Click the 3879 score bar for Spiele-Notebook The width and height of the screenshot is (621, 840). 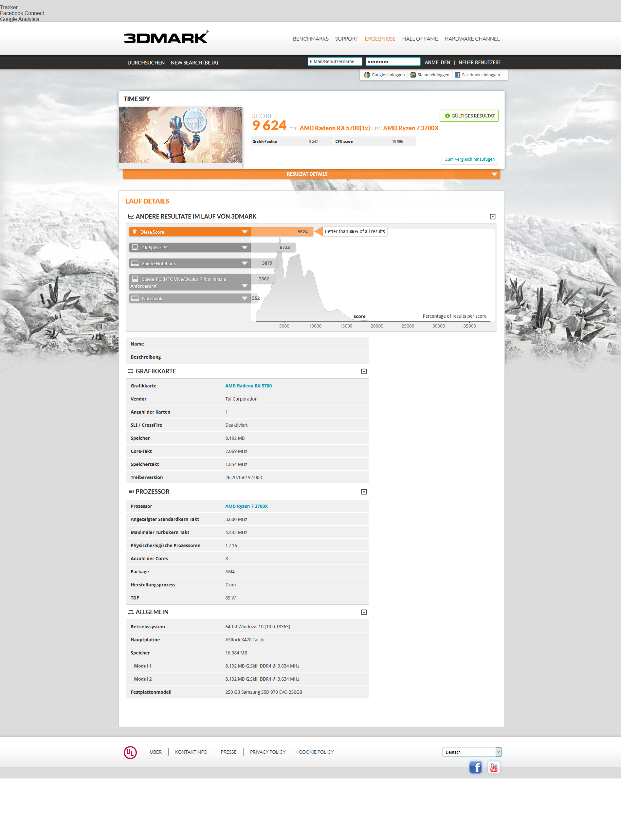point(264,263)
